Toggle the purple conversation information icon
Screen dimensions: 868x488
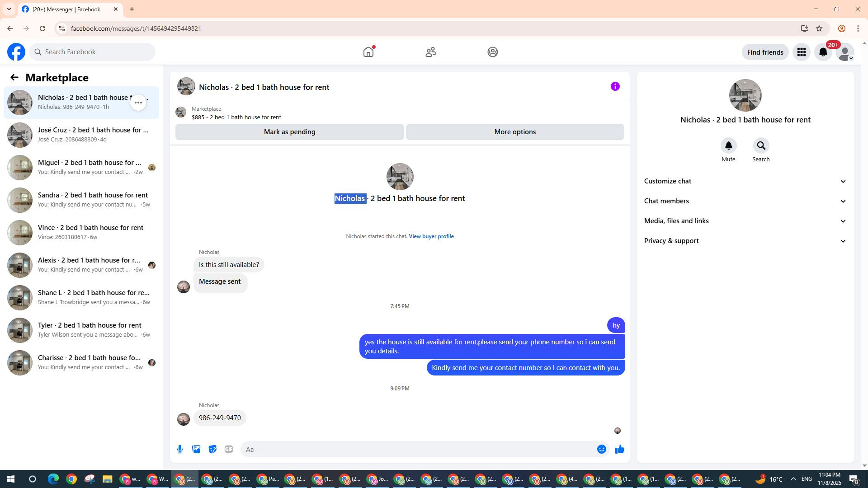[615, 86]
